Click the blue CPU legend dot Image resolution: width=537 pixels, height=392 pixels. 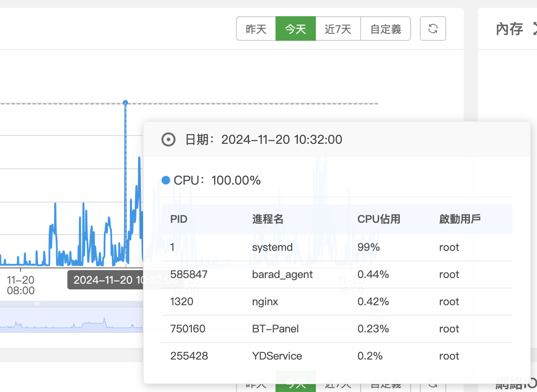166,180
